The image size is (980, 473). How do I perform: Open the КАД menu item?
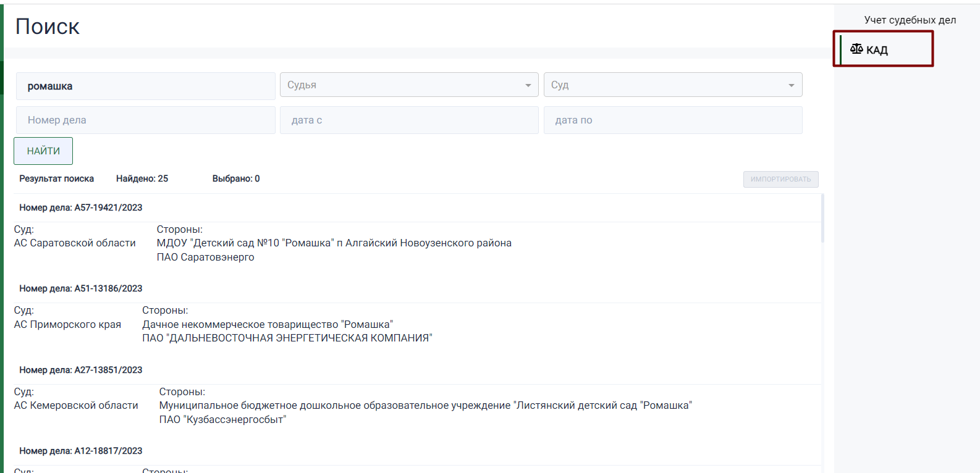(x=877, y=49)
